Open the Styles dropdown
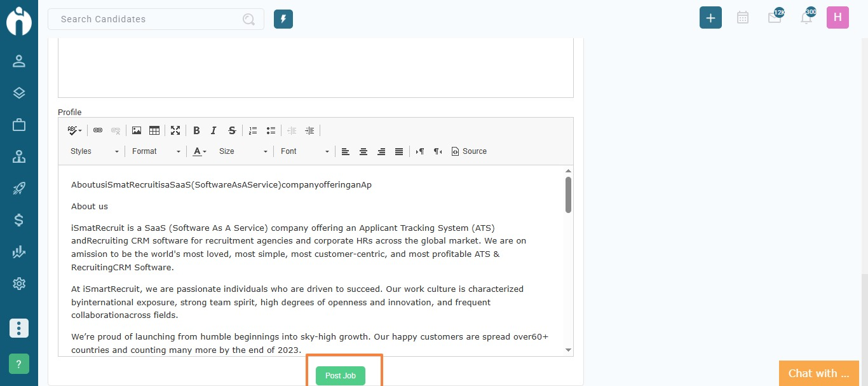868x386 pixels. [x=94, y=151]
